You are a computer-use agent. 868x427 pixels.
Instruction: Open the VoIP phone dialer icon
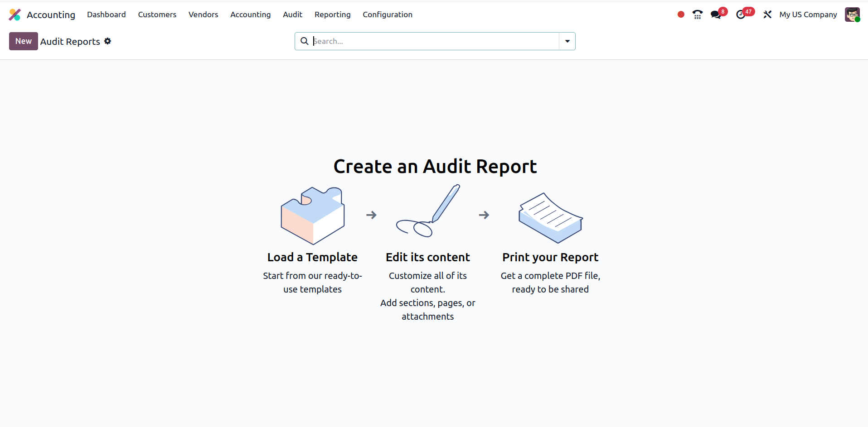(697, 15)
